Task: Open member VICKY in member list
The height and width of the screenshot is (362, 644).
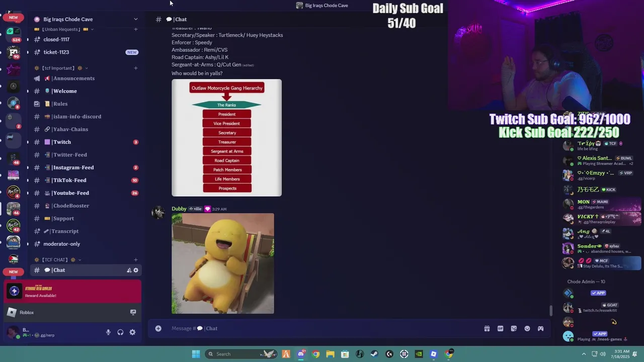Action: click(x=601, y=219)
